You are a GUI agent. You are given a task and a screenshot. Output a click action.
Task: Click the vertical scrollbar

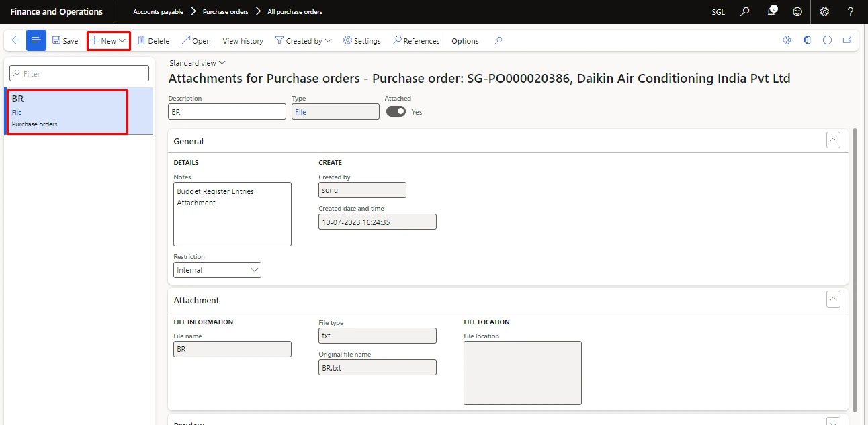tap(855, 270)
